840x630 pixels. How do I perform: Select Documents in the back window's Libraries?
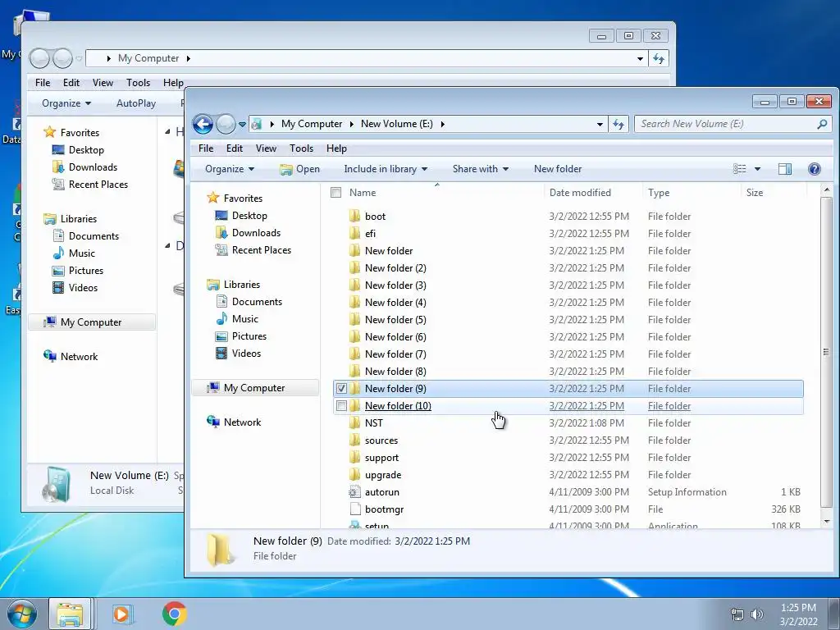coord(94,236)
